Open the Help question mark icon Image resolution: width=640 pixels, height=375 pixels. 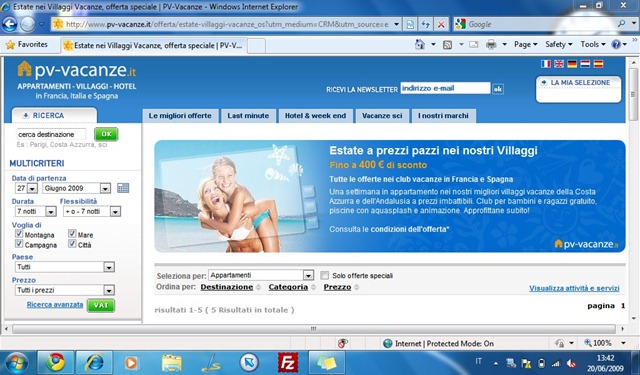pos(616,44)
